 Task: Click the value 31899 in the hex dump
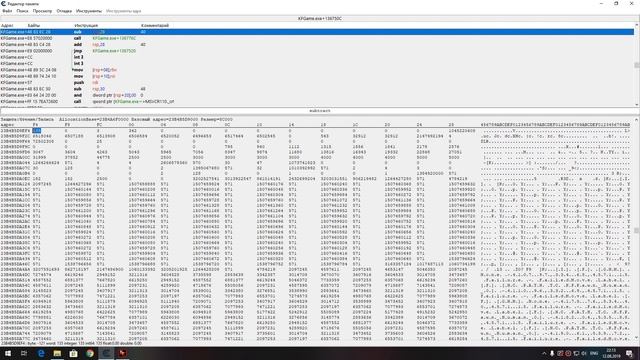(x=39, y=157)
